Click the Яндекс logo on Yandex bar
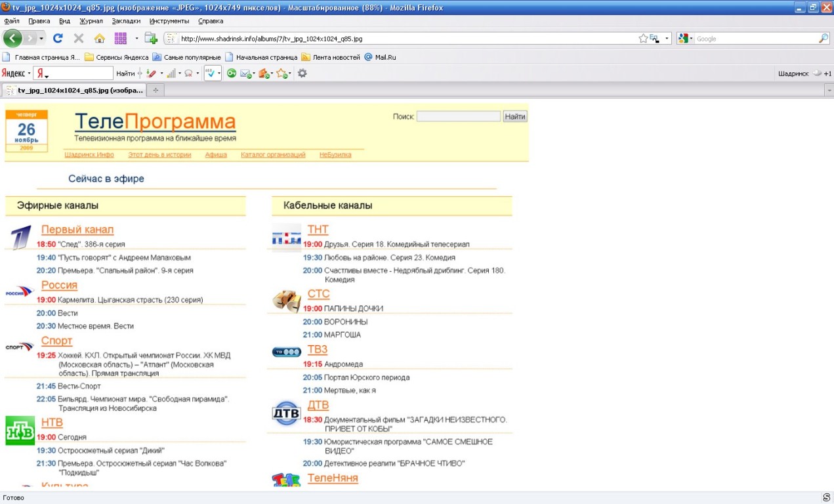834x504 pixels. [x=13, y=73]
